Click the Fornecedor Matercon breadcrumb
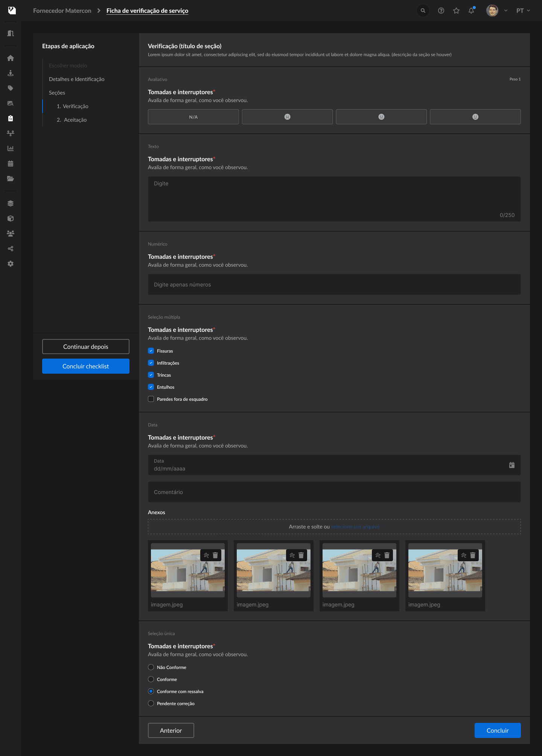 [62, 11]
